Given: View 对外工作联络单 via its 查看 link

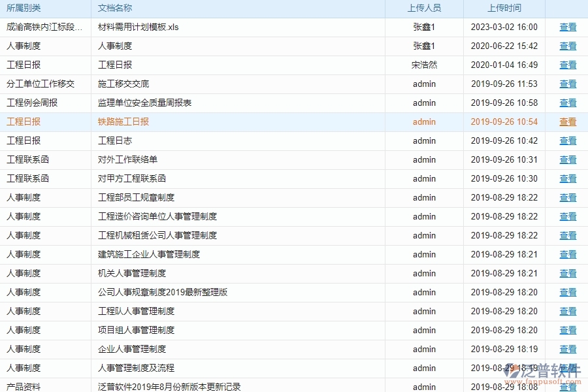Looking at the screenshot, I should pos(567,159).
